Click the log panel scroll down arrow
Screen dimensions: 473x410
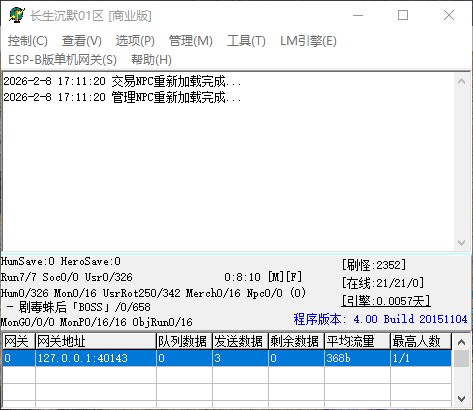click(461, 243)
